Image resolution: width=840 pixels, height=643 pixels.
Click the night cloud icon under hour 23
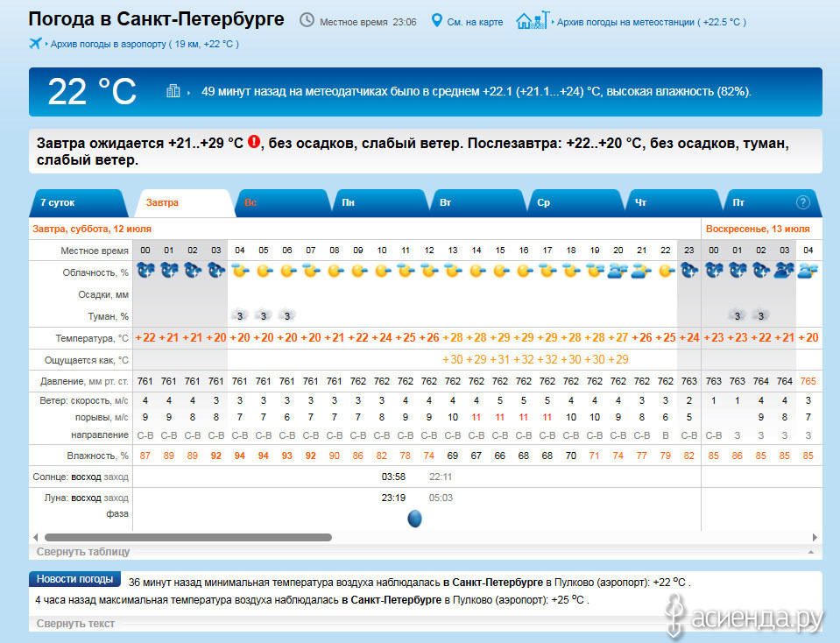689,271
